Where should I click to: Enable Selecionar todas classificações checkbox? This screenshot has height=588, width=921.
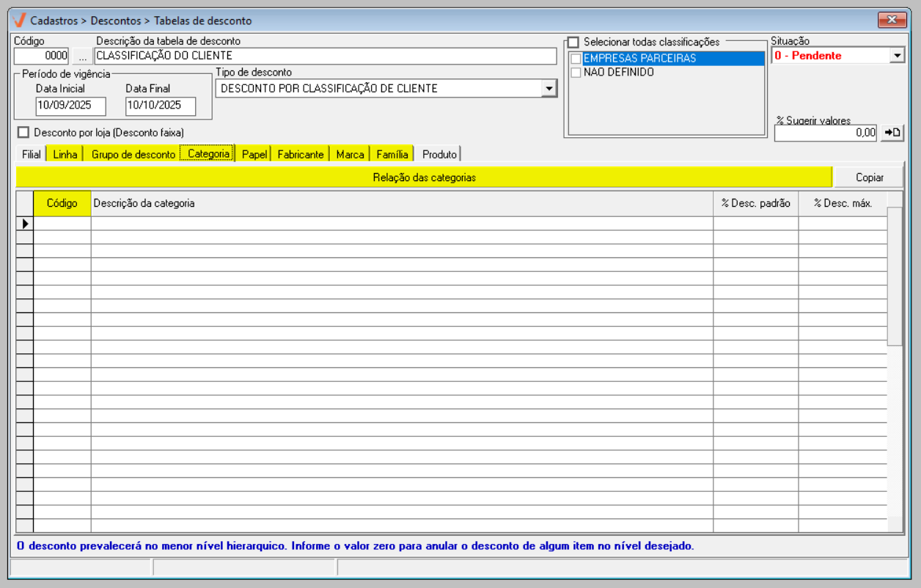tap(573, 43)
